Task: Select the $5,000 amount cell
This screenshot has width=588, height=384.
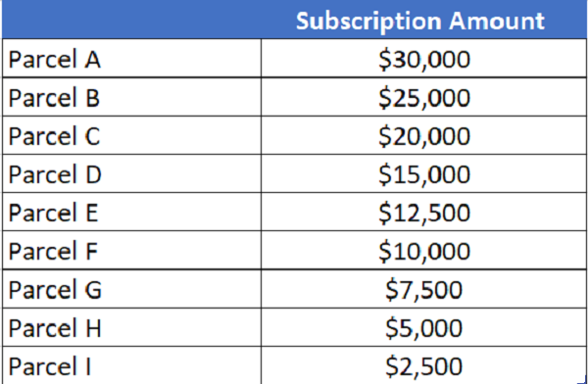Action: 423,327
